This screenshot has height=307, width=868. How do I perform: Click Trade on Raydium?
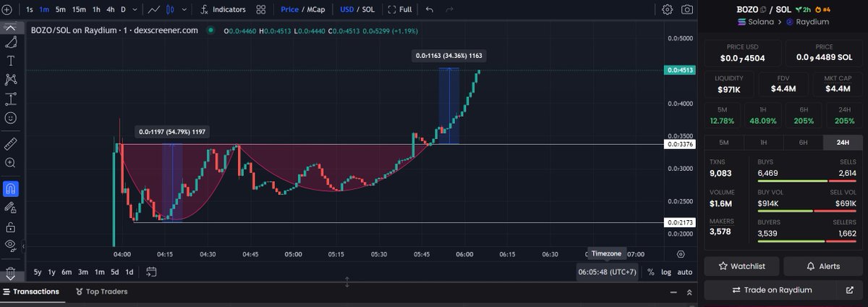click(x=771, y=290)
